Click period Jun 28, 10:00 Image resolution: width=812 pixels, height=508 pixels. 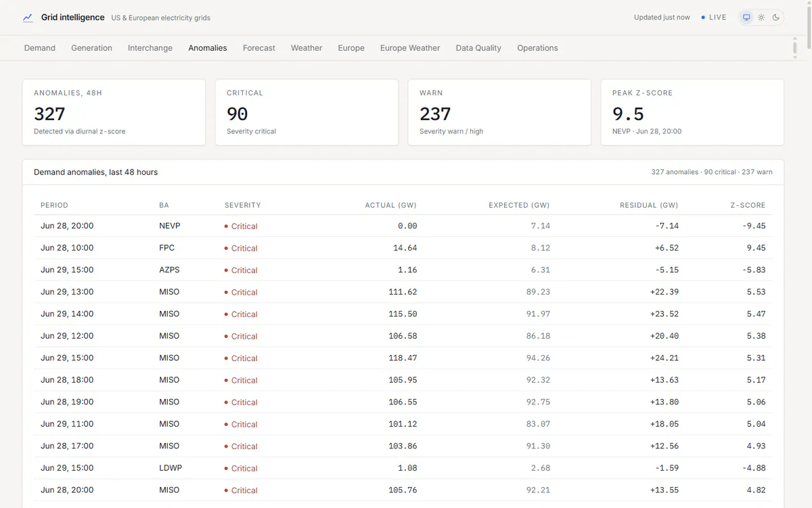point(67,248)
